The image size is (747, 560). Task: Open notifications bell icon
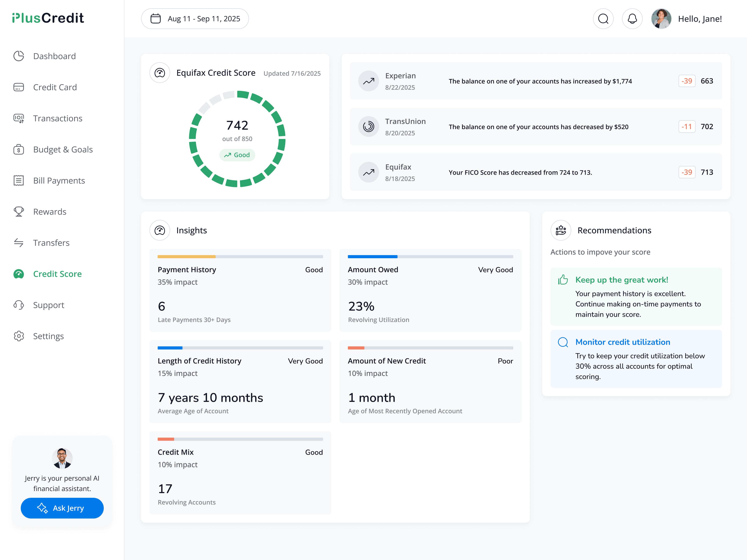632,18
